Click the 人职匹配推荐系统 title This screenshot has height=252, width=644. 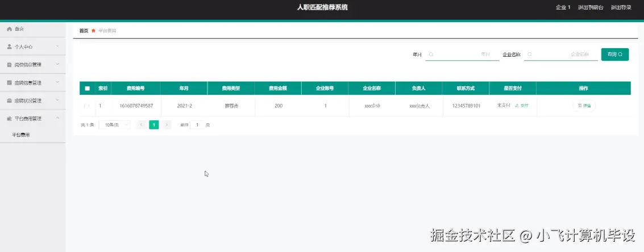click(x=322, y=7)
